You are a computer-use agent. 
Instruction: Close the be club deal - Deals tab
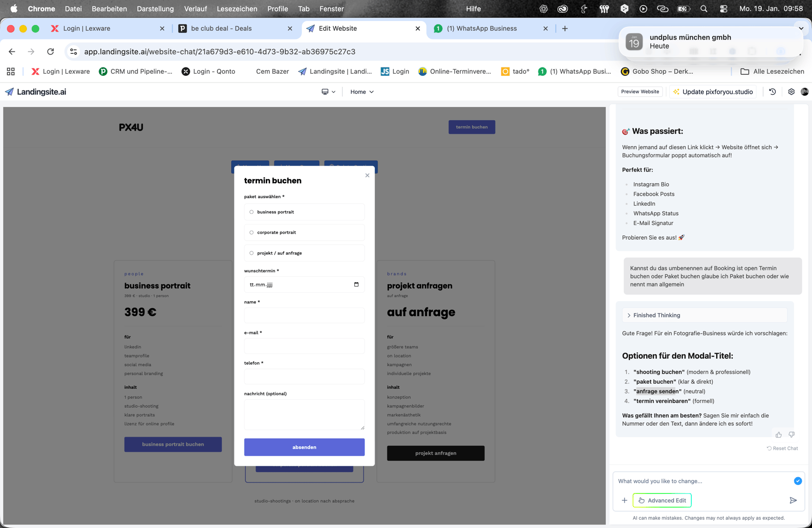click(x=290, y=28)
